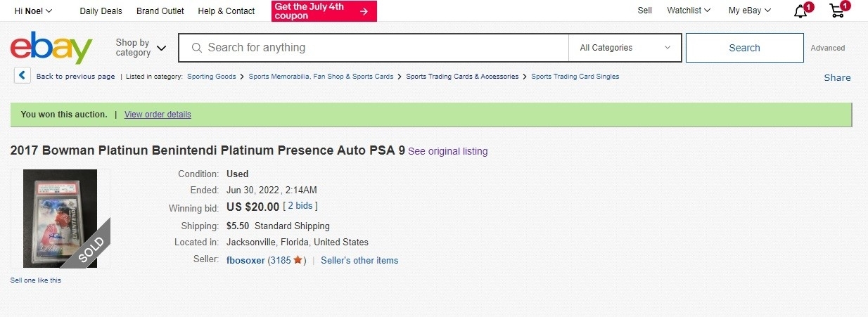Click the eBay logo
Image resolution: width=868 pixels, height=317 pixels.
[51, 48]
